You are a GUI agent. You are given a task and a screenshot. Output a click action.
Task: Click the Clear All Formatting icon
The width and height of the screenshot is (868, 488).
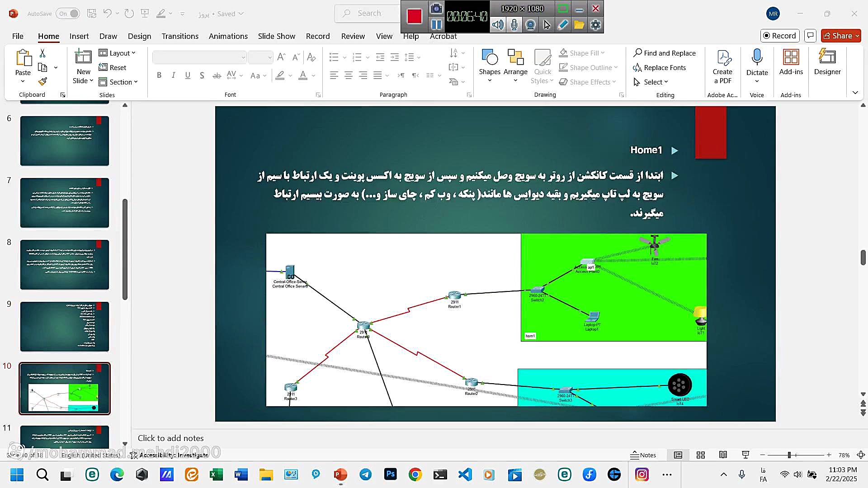pyautogui.click(x=311, y=57)
